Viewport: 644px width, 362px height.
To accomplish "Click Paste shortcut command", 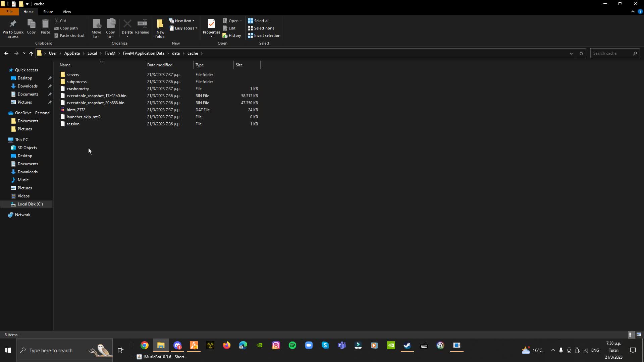I will tap(69, 36).
